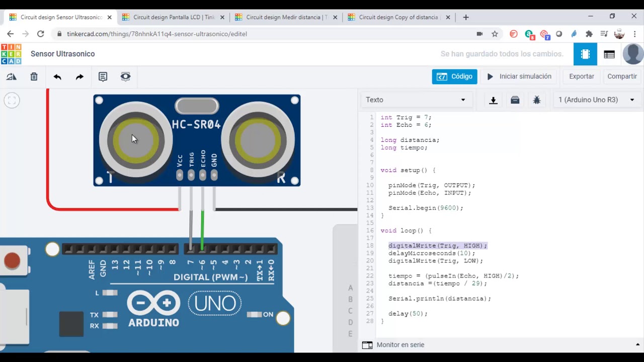Click the address bar URL

point(157,34)
